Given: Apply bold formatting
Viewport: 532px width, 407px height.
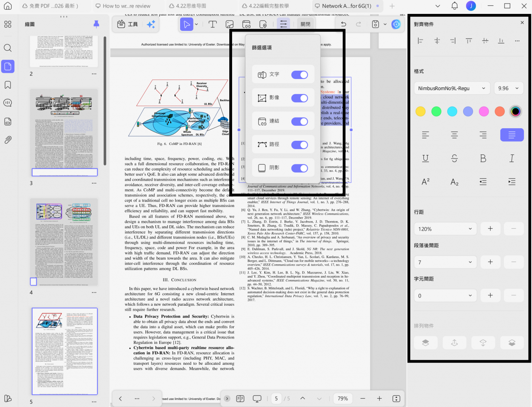Looking at the screenshot, I should pos(483,158).
